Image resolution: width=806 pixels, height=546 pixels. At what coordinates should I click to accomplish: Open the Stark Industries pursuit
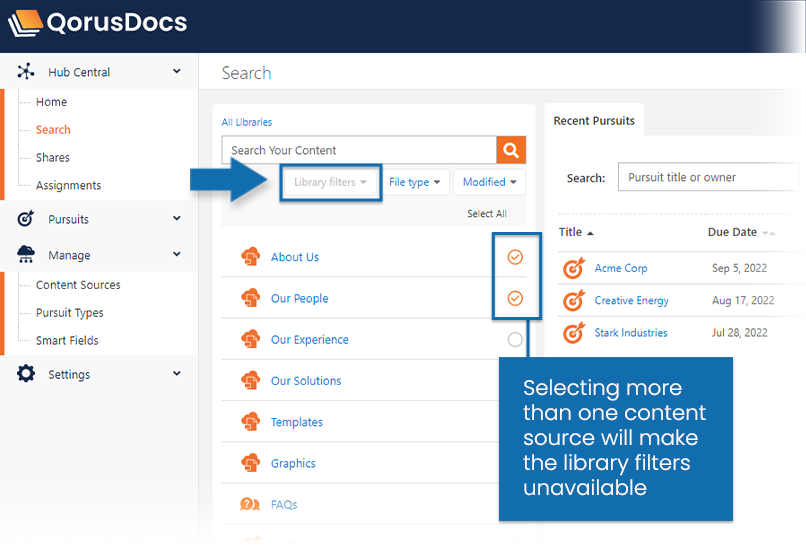coord(631,333)
